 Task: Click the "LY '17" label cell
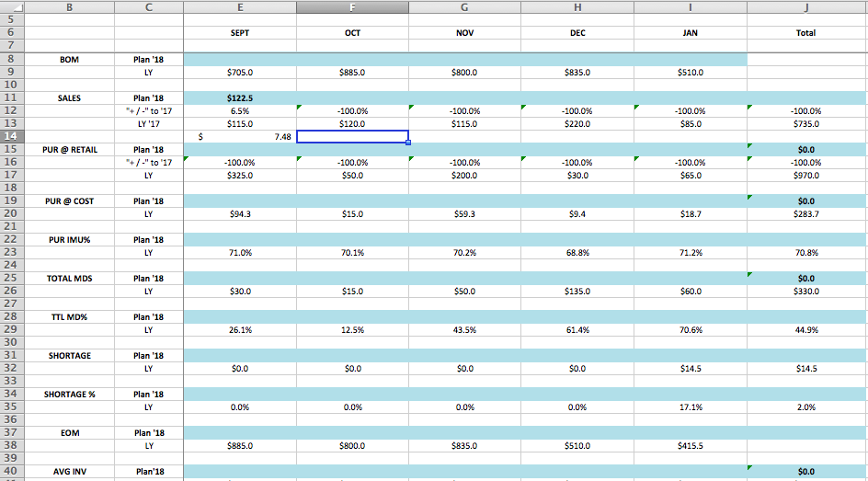149,123
